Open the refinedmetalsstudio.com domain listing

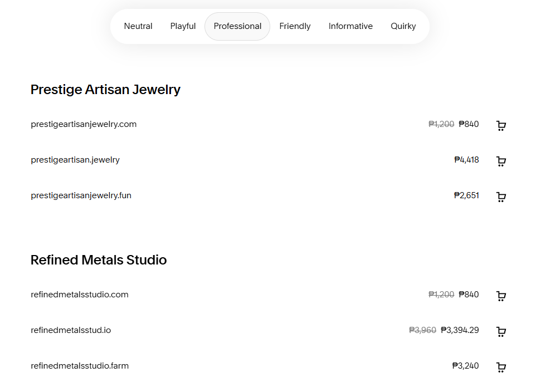coord(80,295)
